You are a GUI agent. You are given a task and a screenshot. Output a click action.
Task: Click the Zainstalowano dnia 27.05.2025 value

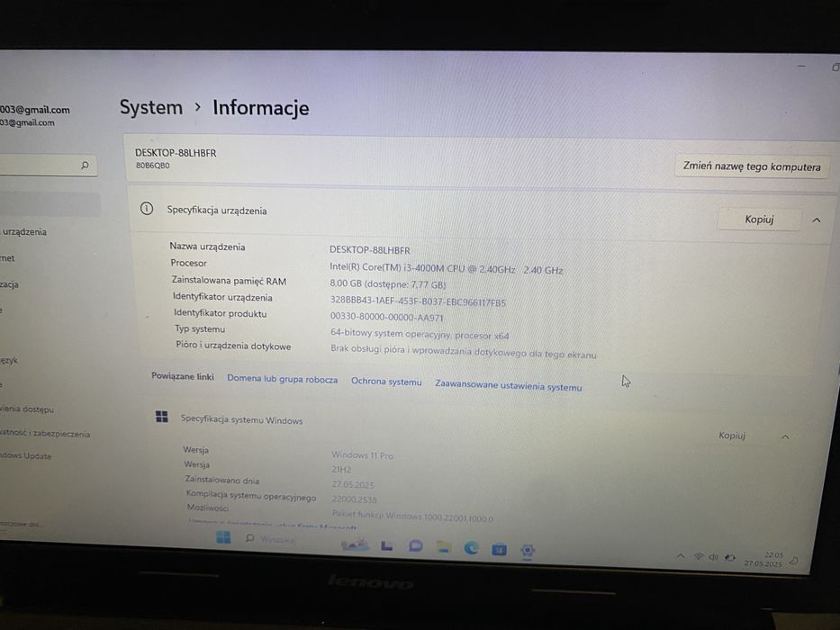pyautogui.click(x=353, y=485)
